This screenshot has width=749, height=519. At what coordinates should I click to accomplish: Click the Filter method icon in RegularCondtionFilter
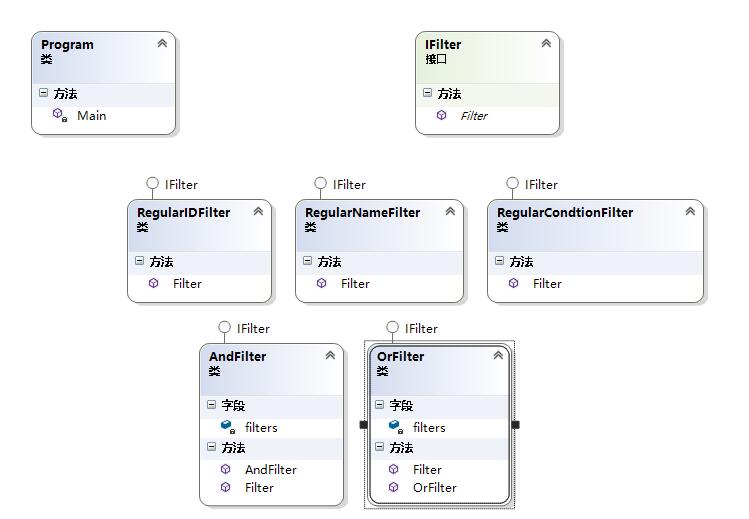[x=514, y=283]
